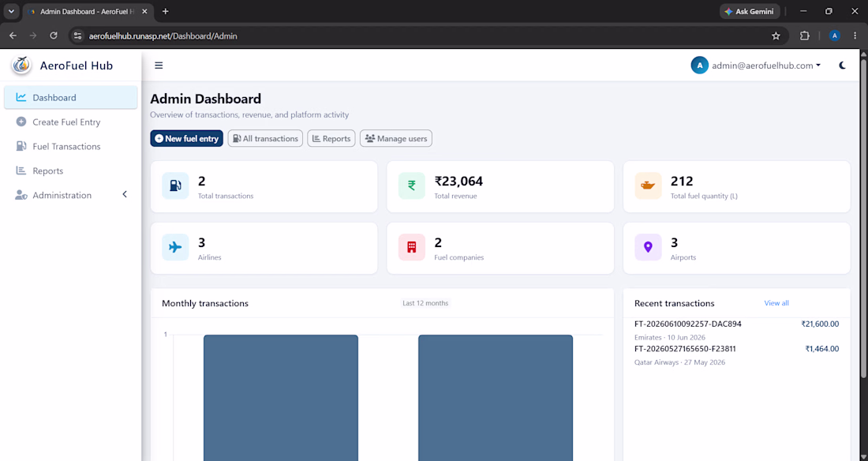Open admin@aerofuelhub.com account dropdown

[756, 66]
